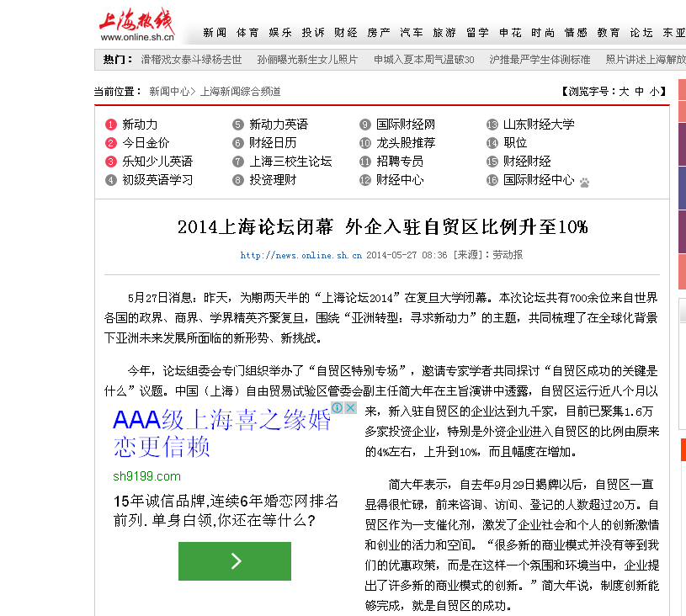Select 汽车 in the top navigation
Screen dimensions: 686x616
click(x=412, y=33)
